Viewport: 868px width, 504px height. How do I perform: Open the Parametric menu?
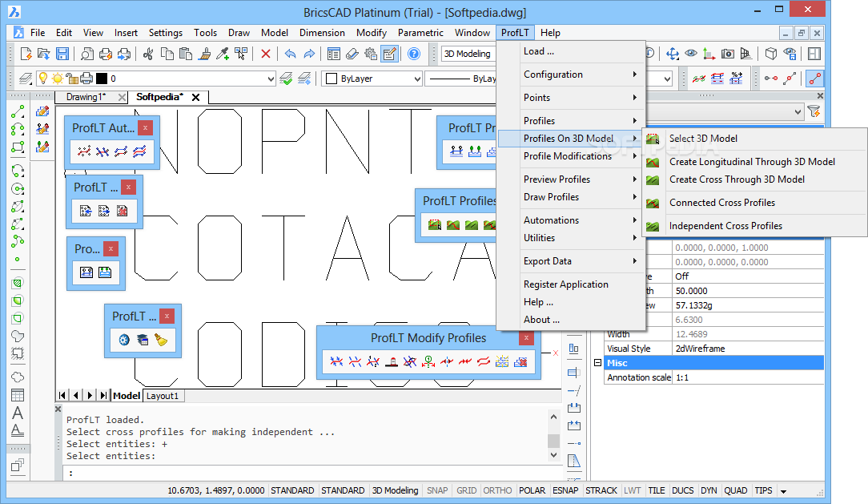pos(420,33)
